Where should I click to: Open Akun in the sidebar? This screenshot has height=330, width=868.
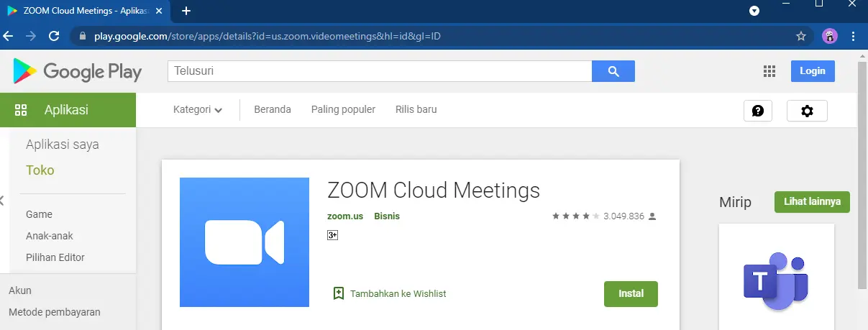[20, 290]
